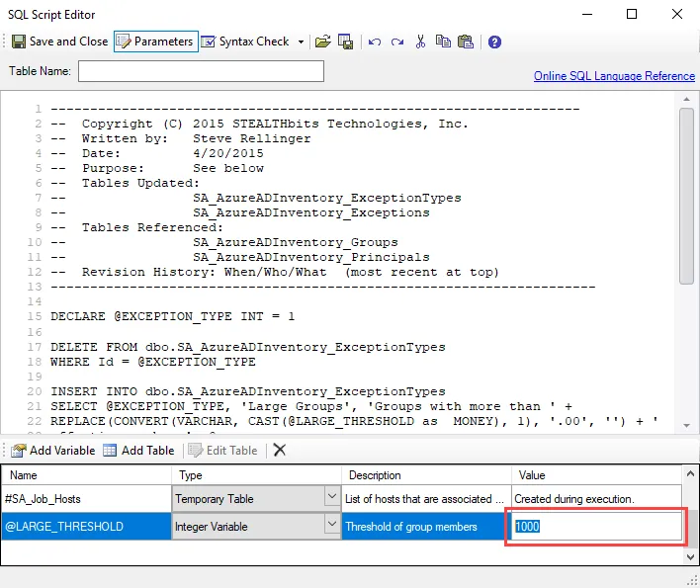Click line 'Written by: Steve Rellinger'
This screenshot has width=700, height=588.
[181, 138]
